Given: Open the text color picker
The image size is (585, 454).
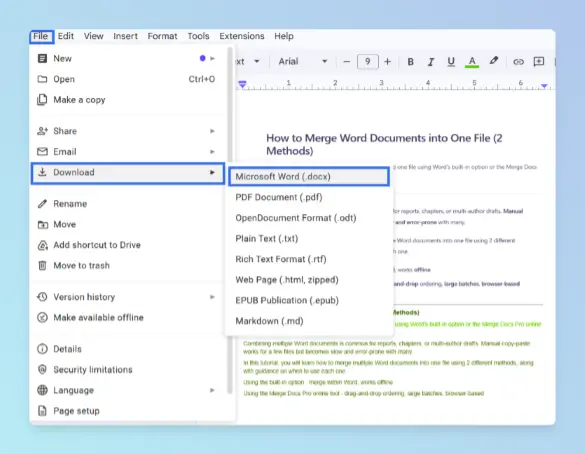Looking at the screenshot, I should 472,62.
